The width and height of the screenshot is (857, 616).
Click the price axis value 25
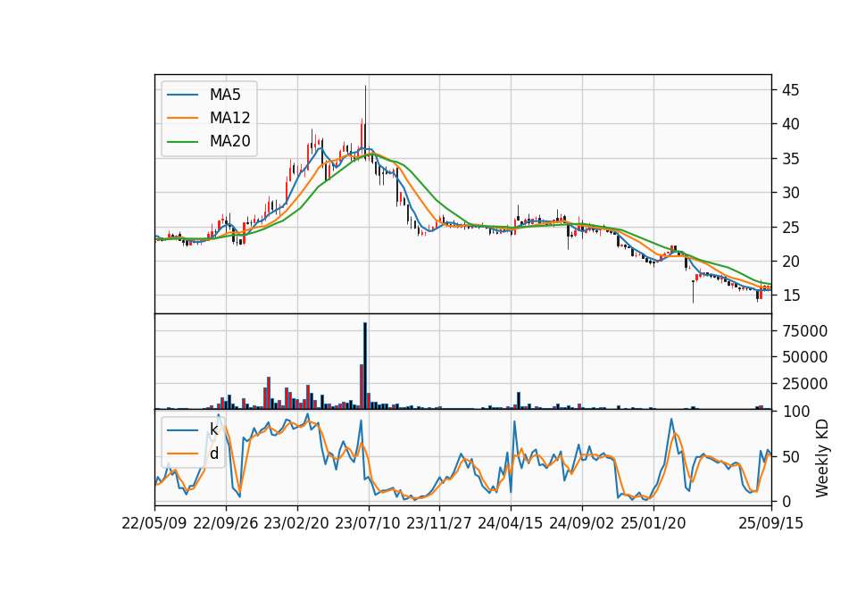(790, 228)
